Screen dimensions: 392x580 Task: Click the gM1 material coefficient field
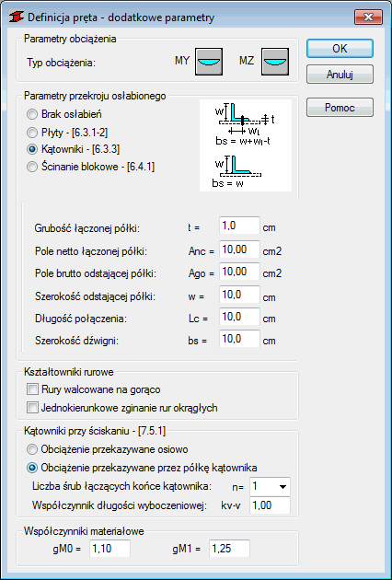tap(229, 549)
